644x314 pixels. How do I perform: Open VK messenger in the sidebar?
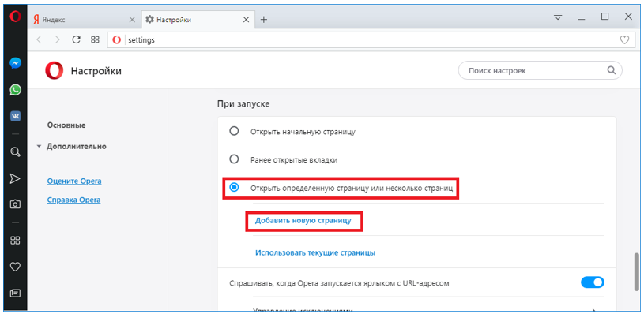coord(15,116)
